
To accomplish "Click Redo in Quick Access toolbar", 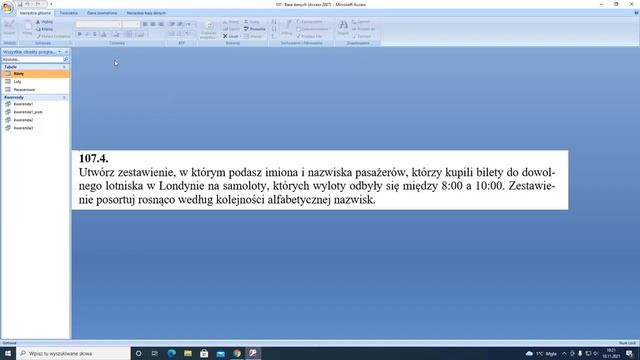I will pos(38,4).
